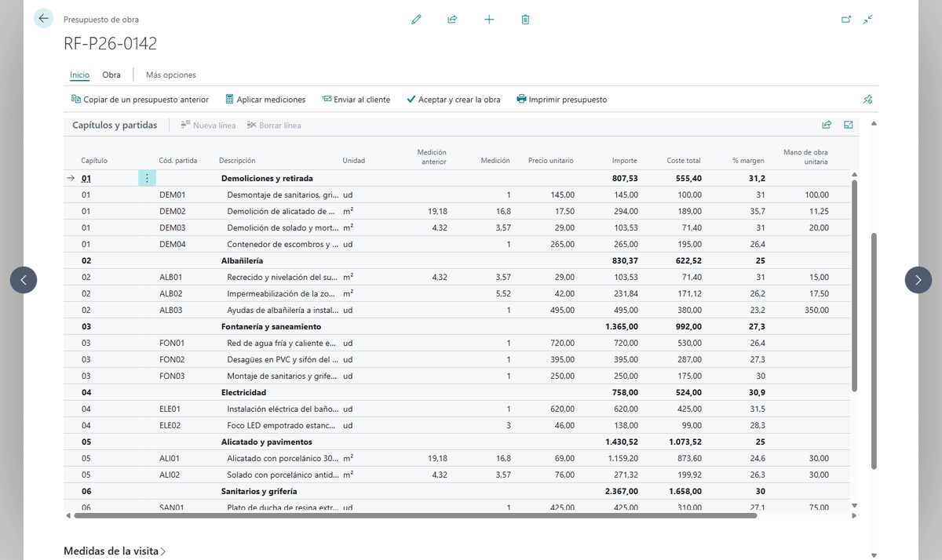Pin the action bar

tap(867, 100)
